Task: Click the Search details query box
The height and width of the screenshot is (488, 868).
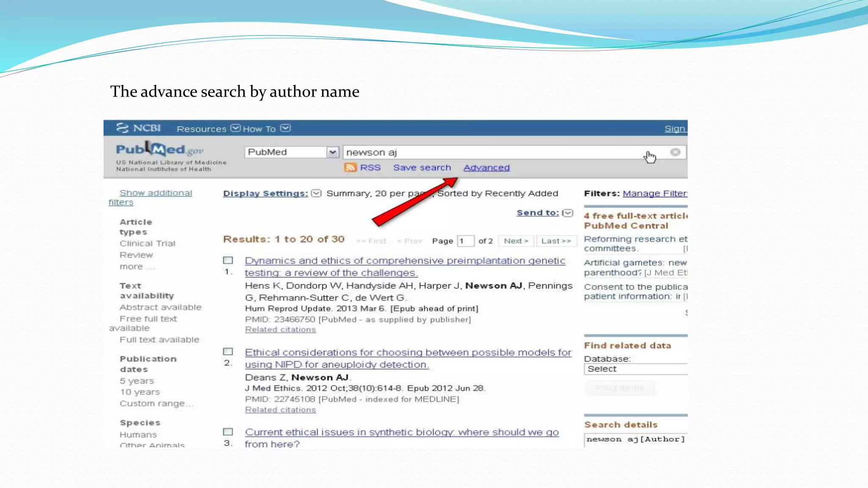Action: [635, 440]
